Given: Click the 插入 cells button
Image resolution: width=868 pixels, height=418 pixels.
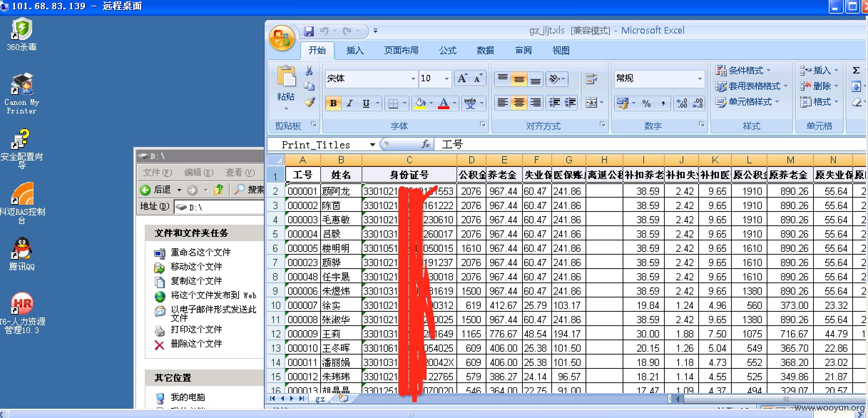Looking at the screenshot, I should pyautogui.click(x=819, y=70).
